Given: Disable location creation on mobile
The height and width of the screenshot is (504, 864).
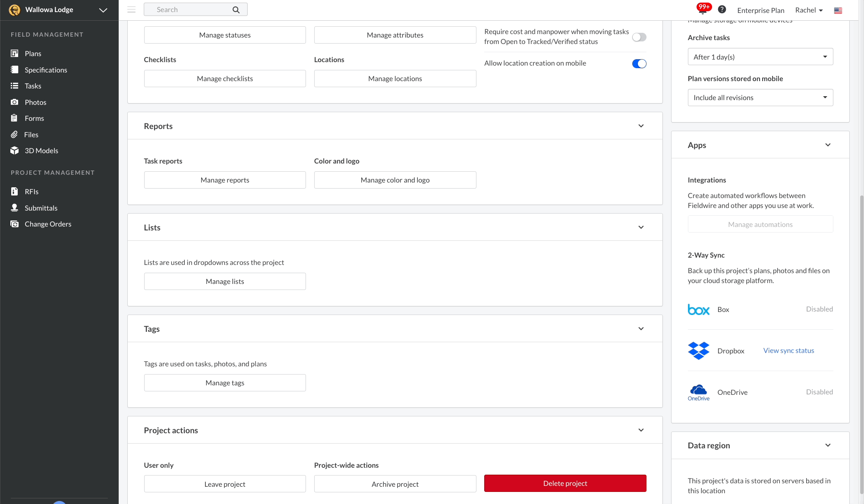Looking at the screenshot, I should tap(639, 63).
